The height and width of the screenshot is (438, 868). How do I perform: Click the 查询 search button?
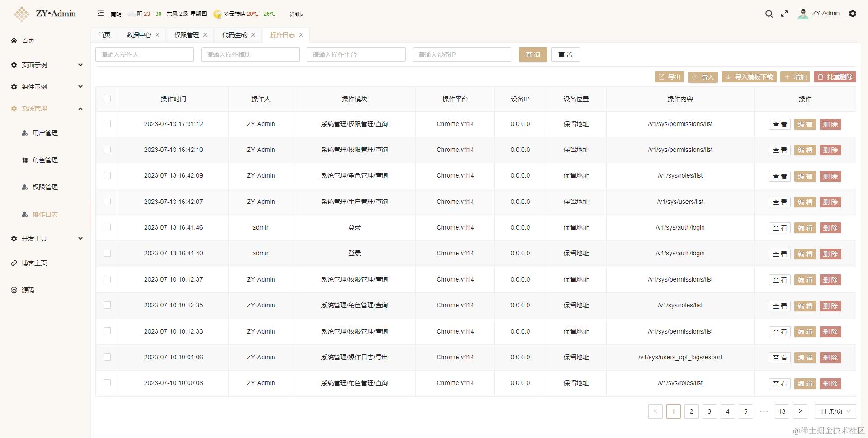533,55
